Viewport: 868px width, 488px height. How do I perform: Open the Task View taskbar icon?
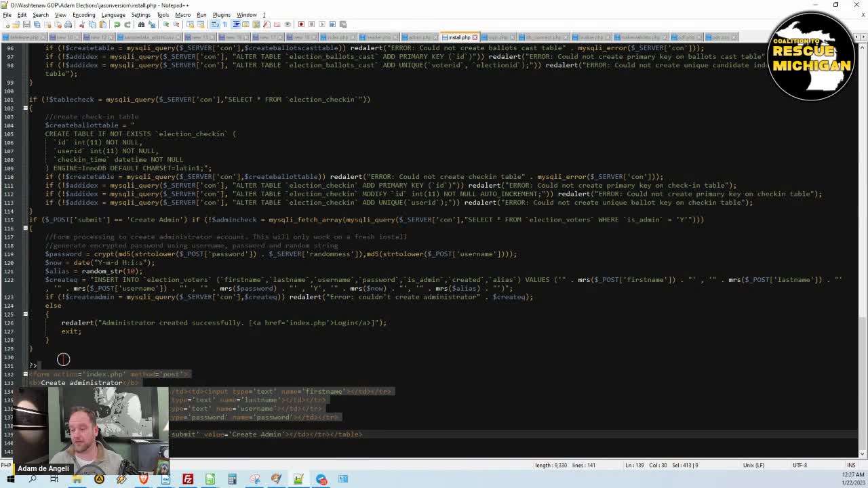coord(54,479)
